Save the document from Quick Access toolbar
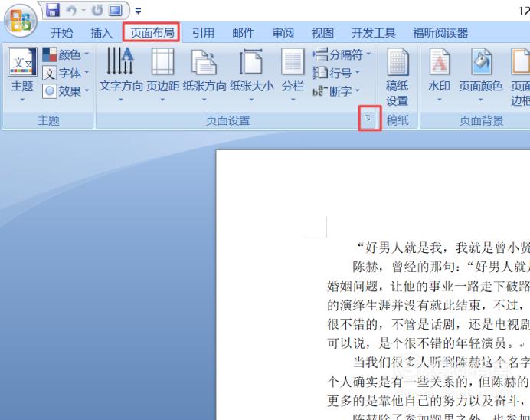530x420 pixels. [52, 10]
